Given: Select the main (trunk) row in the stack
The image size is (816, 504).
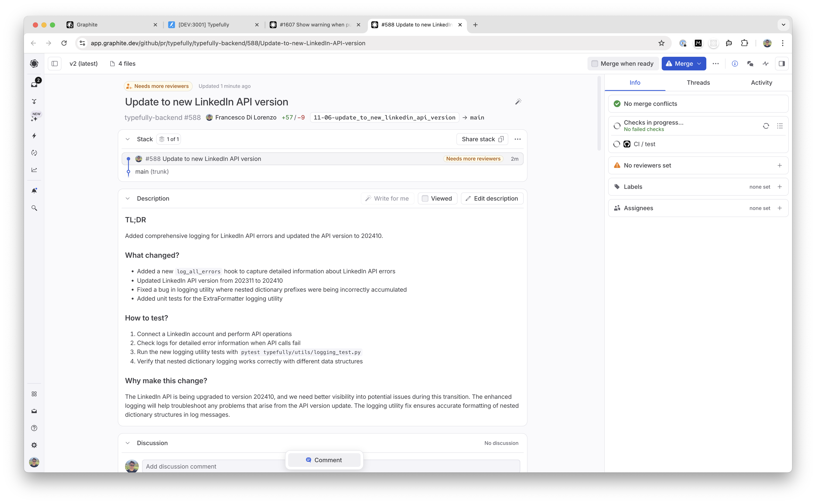Looking at the screenshot, I should point(152,172).
